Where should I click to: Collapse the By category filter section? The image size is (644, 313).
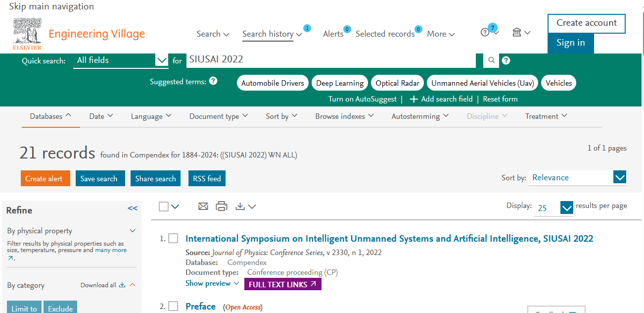coord(133,285)
